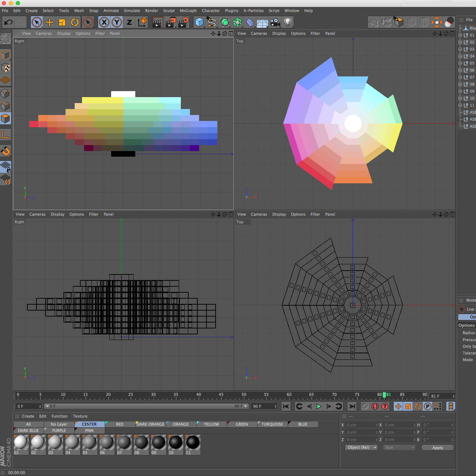Expand the 11 null object tree
This screenshot has height=476, width=476.
point(460,105)
